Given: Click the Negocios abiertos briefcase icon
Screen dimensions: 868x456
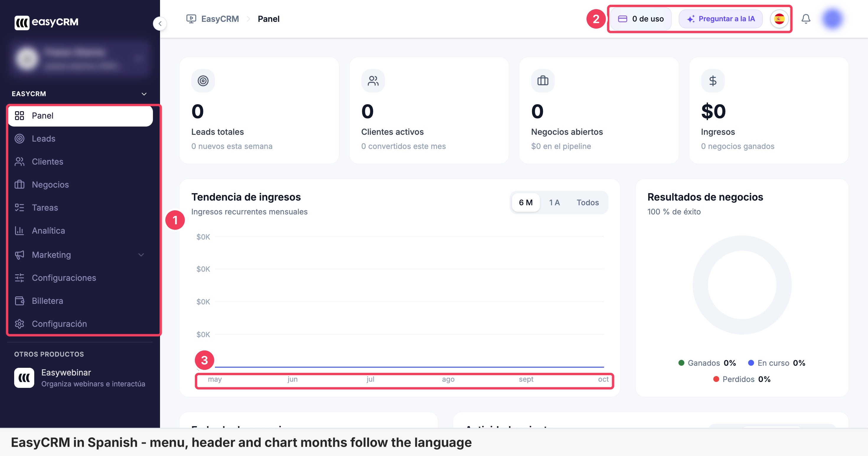Looking at the screenshot, I should tap(543, 81).
